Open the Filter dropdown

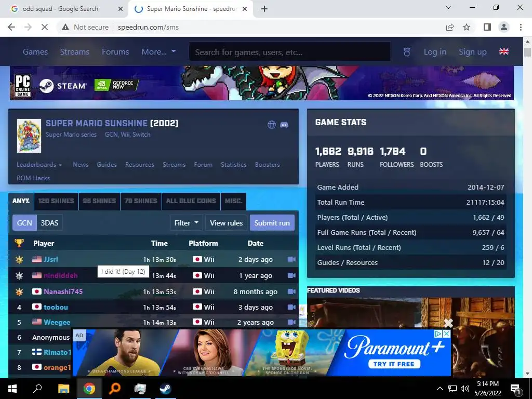point(187,223)
